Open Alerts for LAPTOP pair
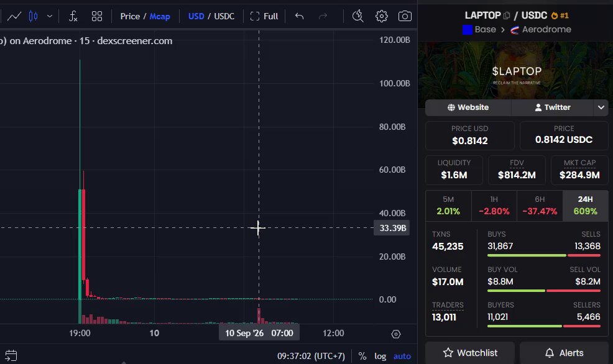 [564, 353]
